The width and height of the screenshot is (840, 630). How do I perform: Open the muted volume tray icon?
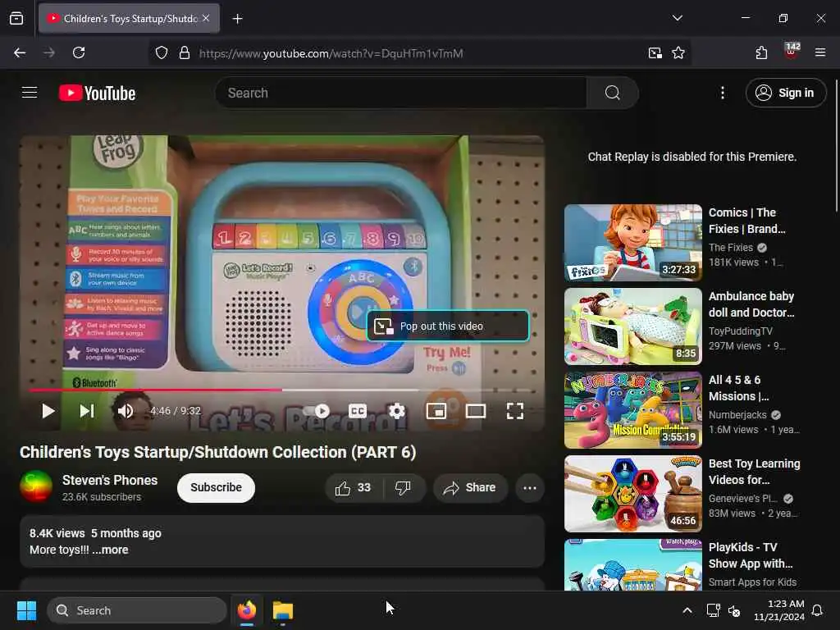(x=734, y=610)
